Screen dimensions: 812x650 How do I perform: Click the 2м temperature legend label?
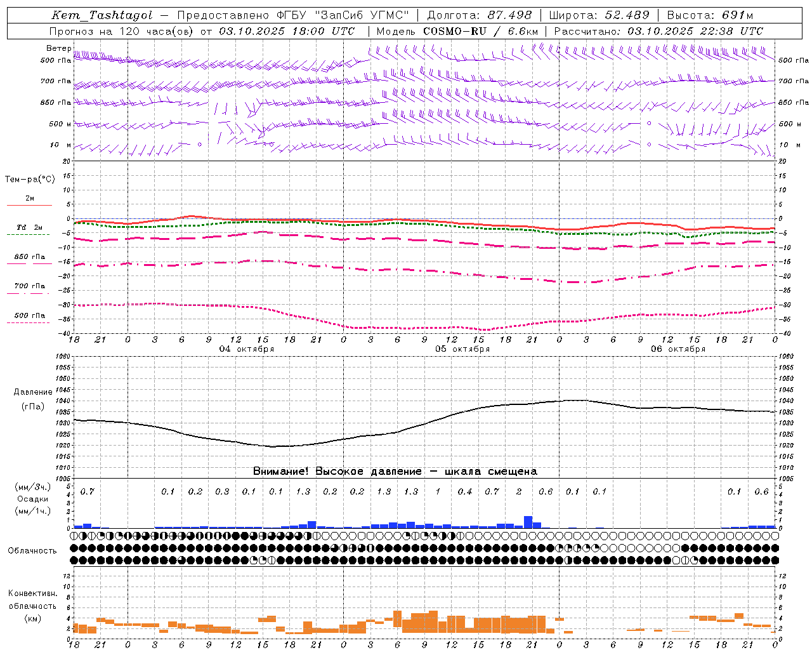click(x=30, y=198)
